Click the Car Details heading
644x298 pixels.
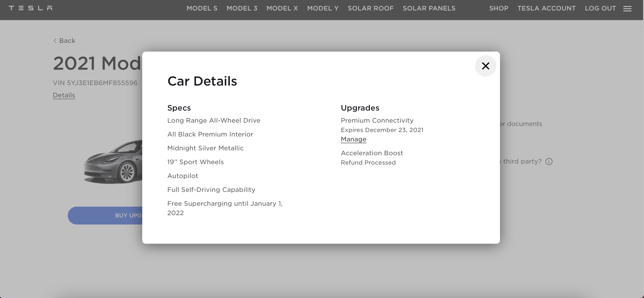(x=202, y=81)
